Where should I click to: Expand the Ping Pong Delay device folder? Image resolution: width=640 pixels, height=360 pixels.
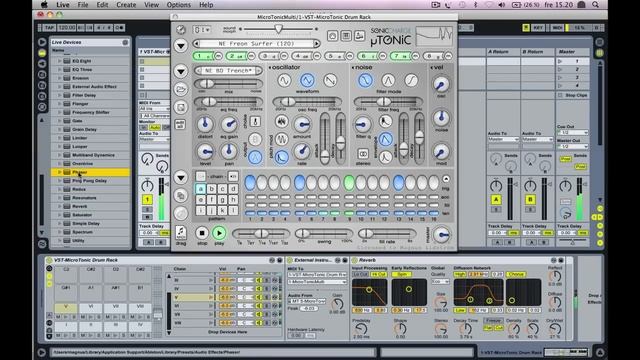(60, 181)
